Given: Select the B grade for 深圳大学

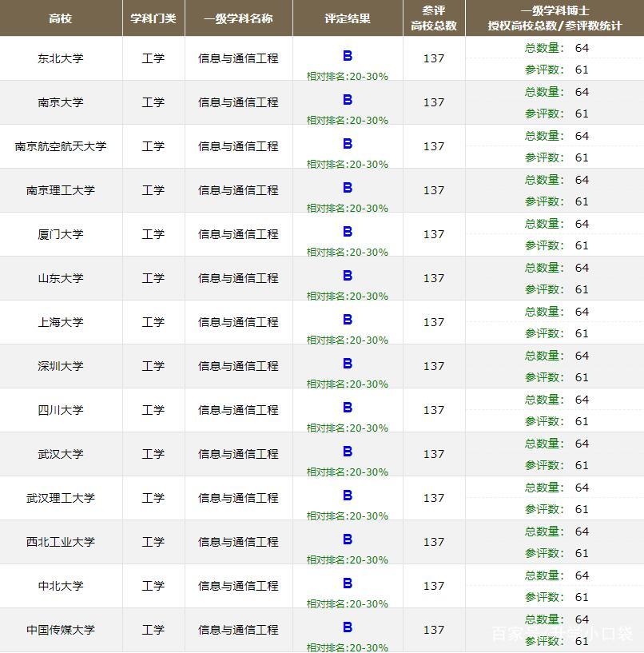Looking at the screenshot, I should coord(348,364).
